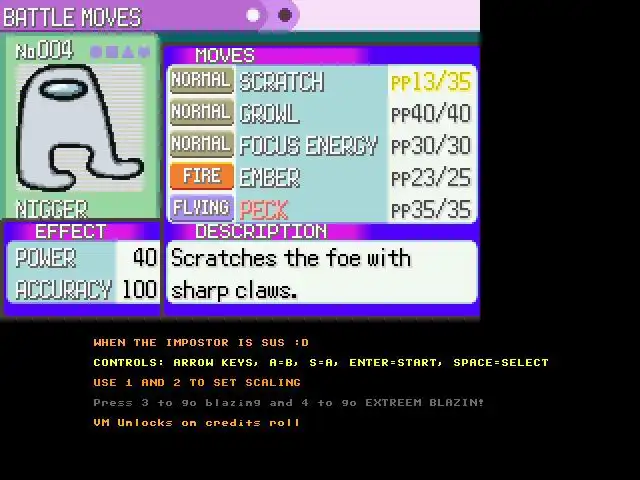This screenshot has height=480, width=640.
Task: Click the PP13/35 value
Action: [x=431, y=82]
